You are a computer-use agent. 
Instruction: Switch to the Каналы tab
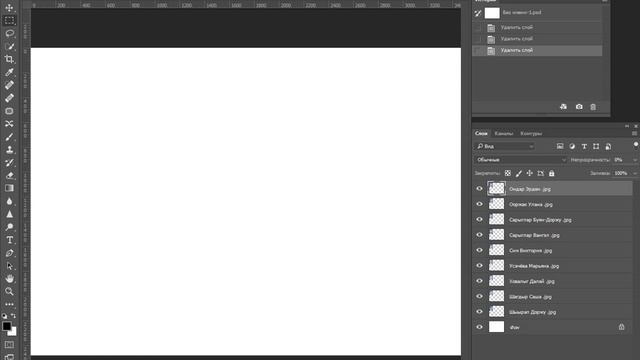pyautogui.click(x=504, y=133)
